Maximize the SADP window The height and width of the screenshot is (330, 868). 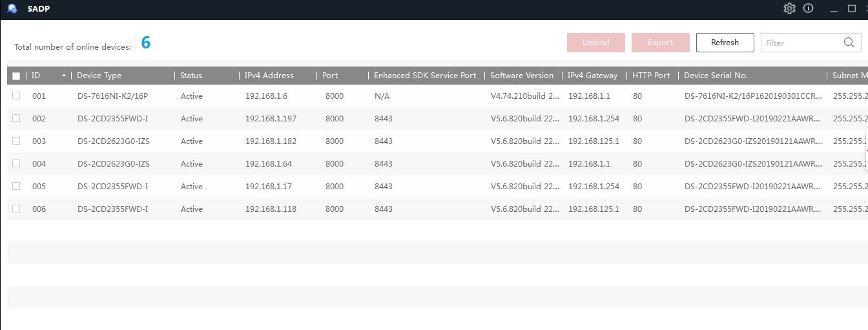851,8
